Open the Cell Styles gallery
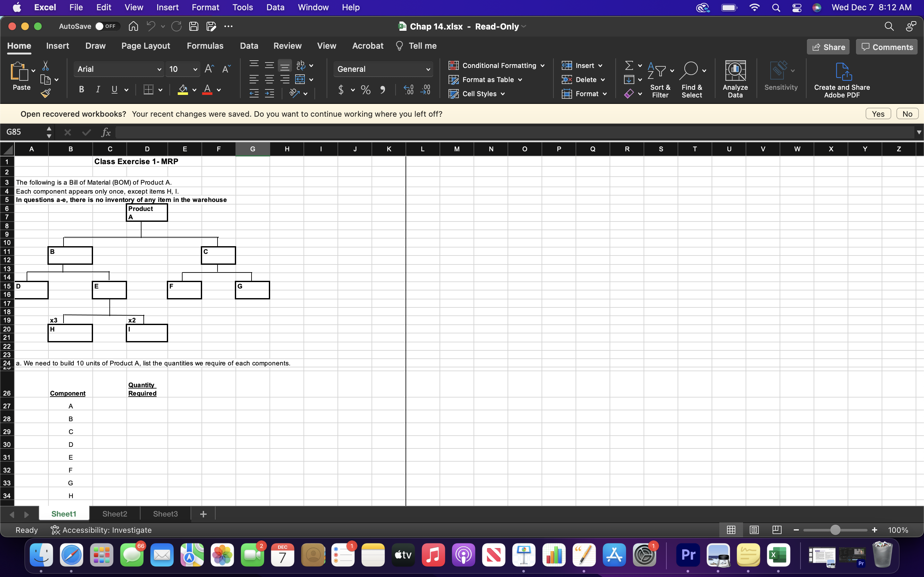The image size is (924, 577). (x=476, y=94)
